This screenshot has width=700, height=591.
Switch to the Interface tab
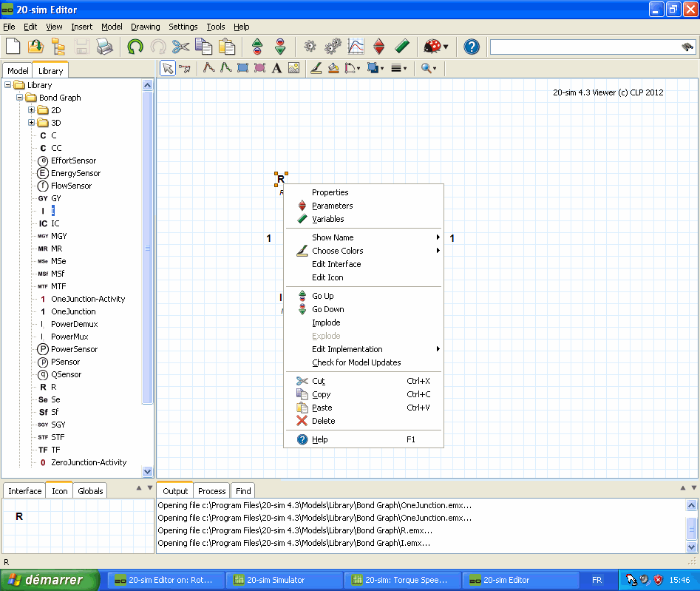coord(24,491)
